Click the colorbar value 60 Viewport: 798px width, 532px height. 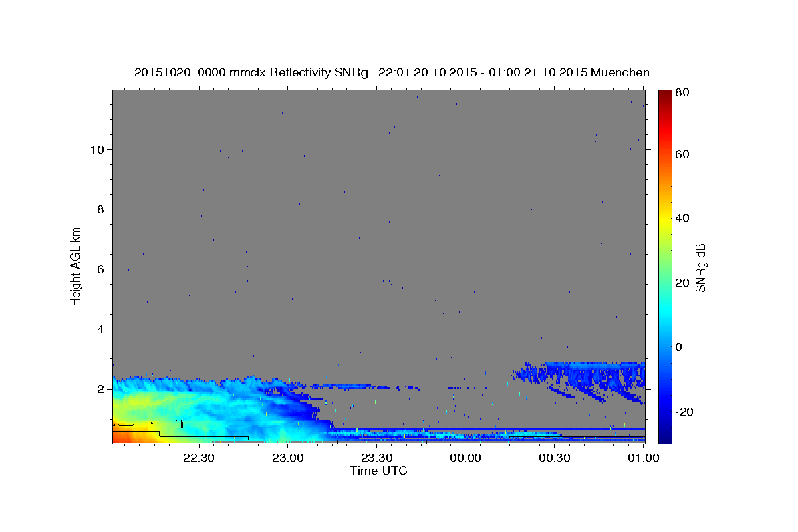pos(682,154)
